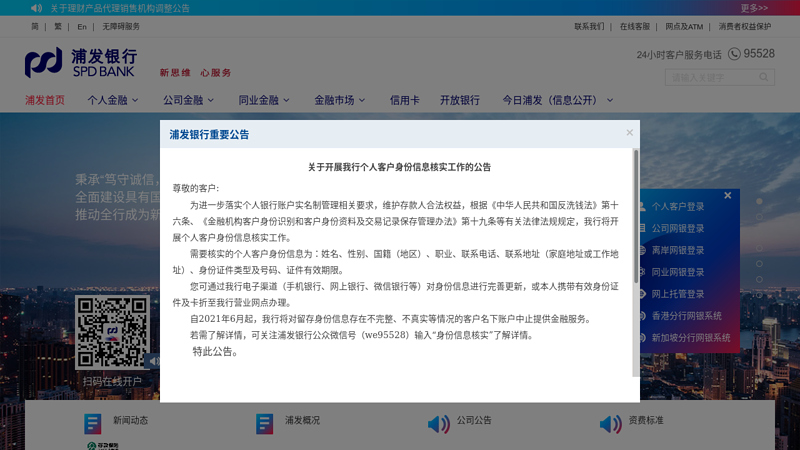This screenshot has height=450, width=800.
Task: Open 无障碍服务 accessibility link
Action: 121,27
